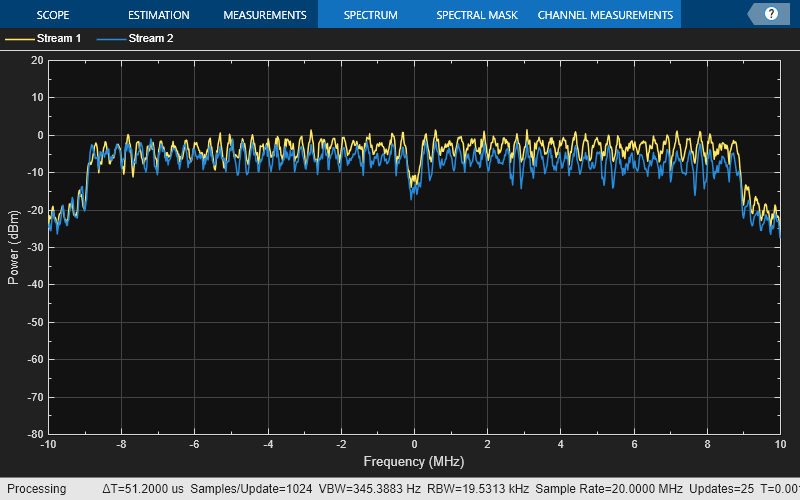Switch to CHANNEL MEASUREMENTS tab
The height and width of the screenshot is (500, 800).
(x=605, y=15)
